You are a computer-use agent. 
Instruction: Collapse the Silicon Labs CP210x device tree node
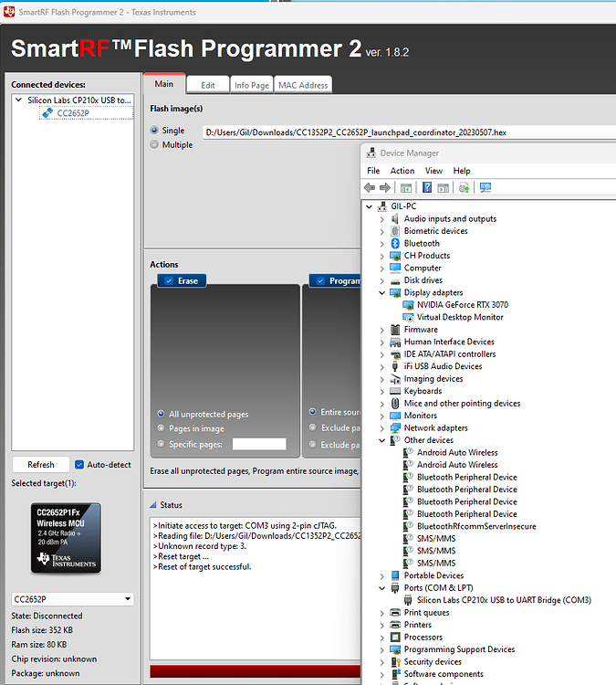(x=19, y=100)
